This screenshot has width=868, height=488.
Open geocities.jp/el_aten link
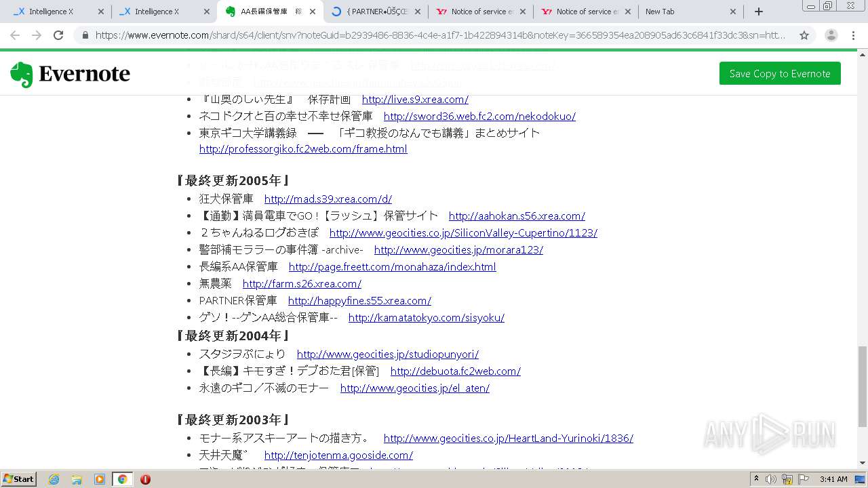point(415,388)
